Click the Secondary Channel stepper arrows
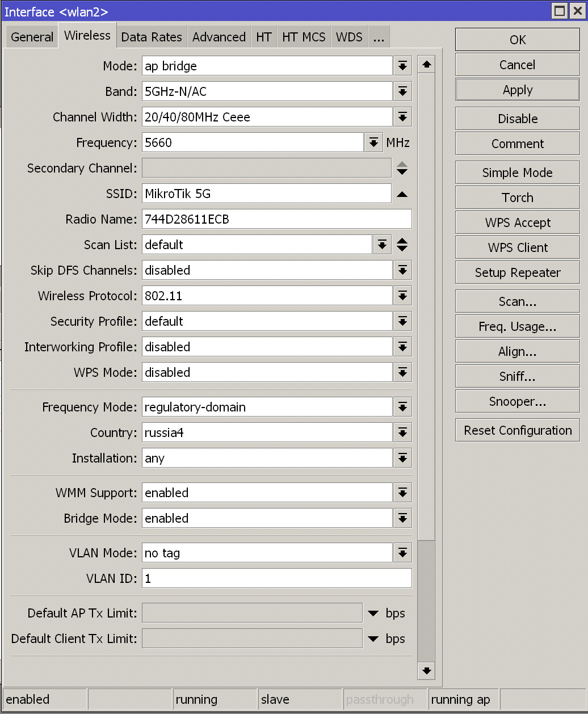This screenshot has height=714, width=588. [x=402, y=168]
